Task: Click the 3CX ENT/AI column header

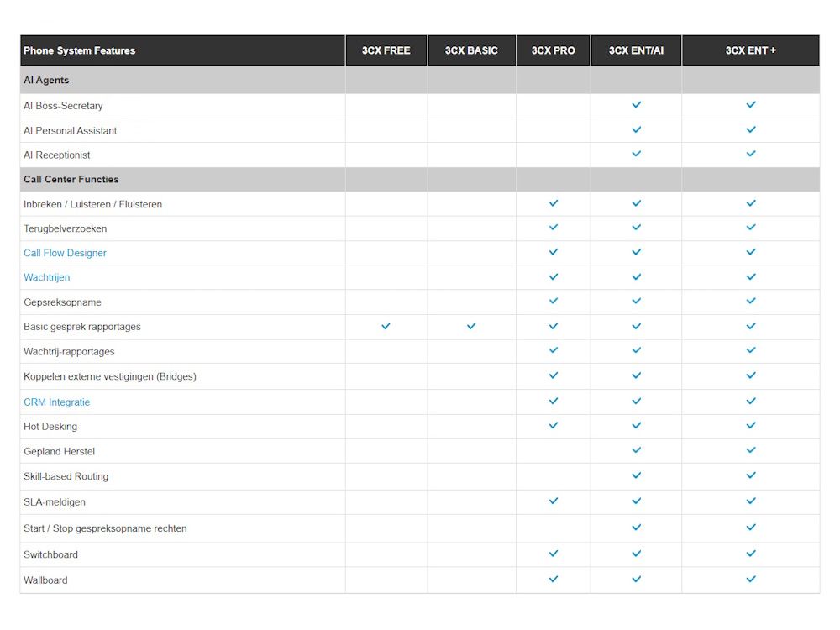Action: click(637, 50)
